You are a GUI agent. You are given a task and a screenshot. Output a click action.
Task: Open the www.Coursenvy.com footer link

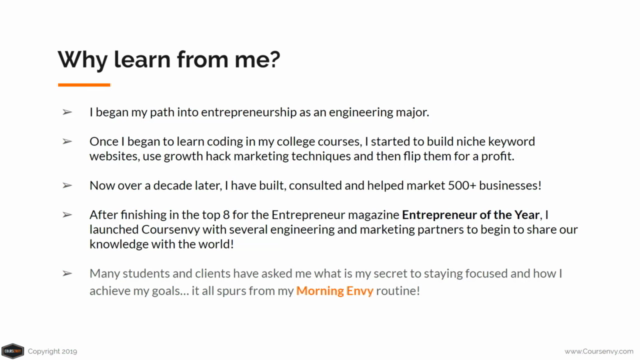pyautogui.click(x=599, y=351)
